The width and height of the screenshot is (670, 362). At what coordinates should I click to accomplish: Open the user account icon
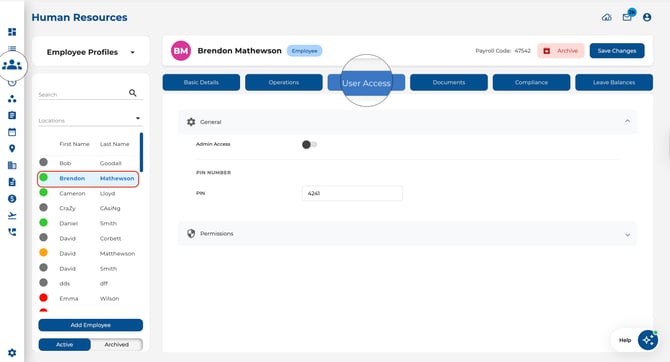647,18
